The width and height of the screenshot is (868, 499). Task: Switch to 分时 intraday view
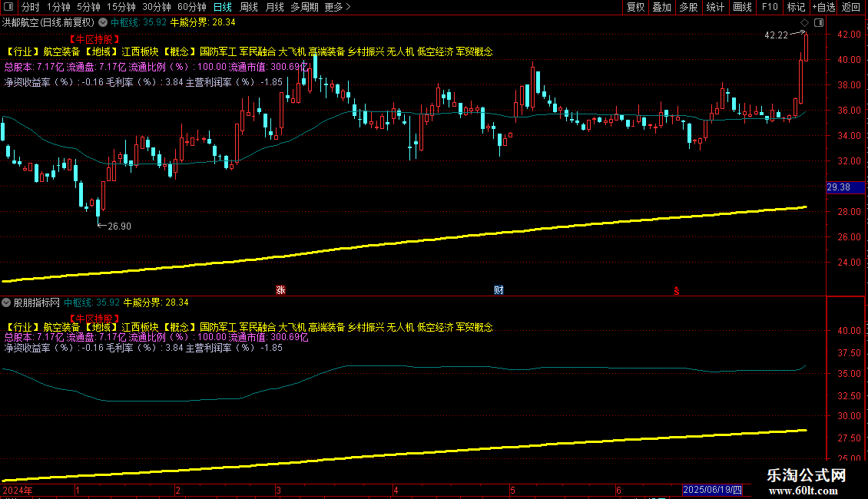(31, 7)
